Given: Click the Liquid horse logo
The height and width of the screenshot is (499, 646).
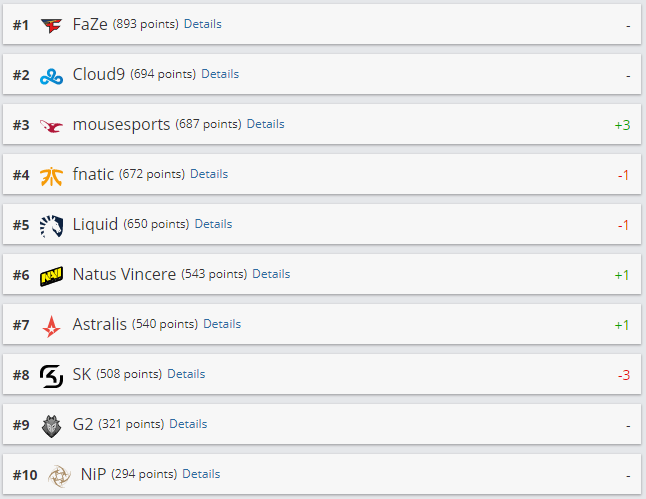Looking at the screenshot, I should (52, 225).
